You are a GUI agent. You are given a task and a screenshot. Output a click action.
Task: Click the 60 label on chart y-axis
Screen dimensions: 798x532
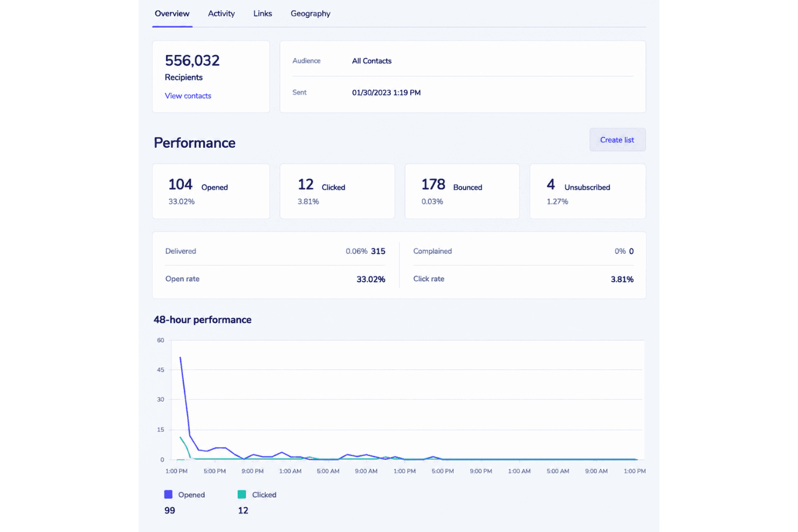[x=161, y=340]
